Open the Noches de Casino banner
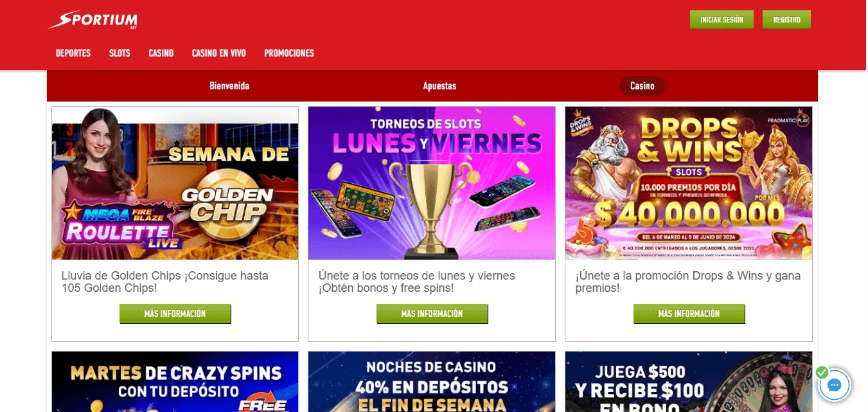This screenshot has width=868, height=412. click(432, 382)
